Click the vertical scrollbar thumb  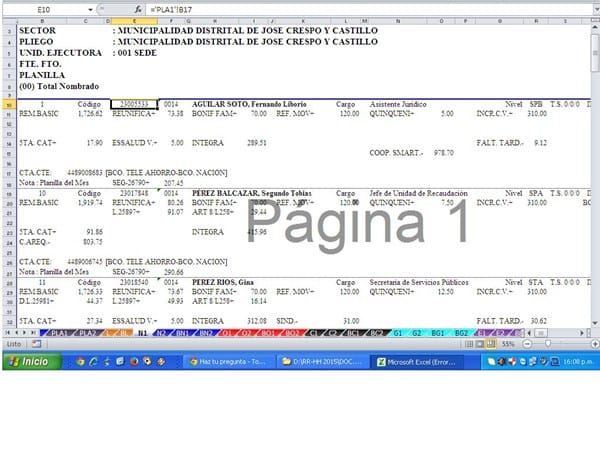595,53
